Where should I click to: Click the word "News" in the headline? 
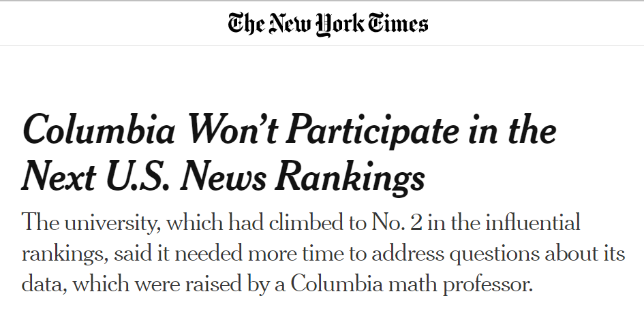tap(223, 177)
